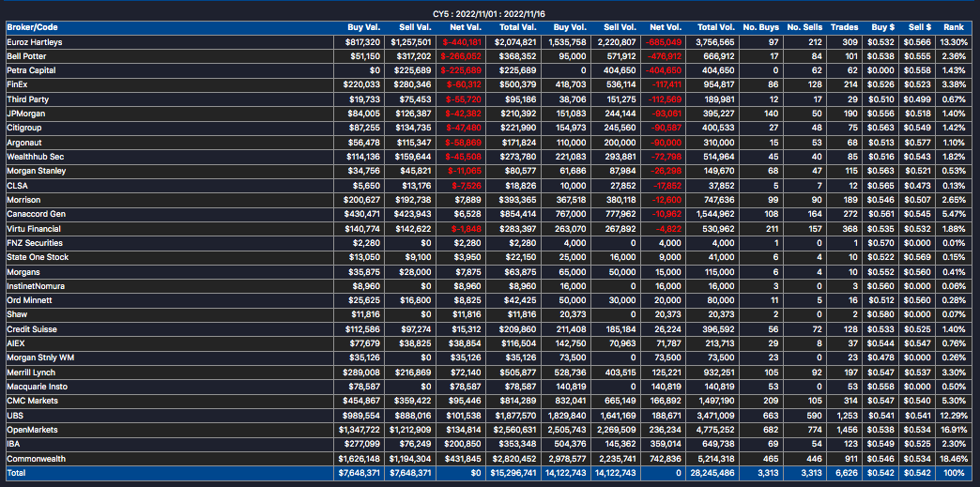Click OpenMarkets rank 16.91%
This screenshot has height=487, width=980.
[x=954, y=430]
